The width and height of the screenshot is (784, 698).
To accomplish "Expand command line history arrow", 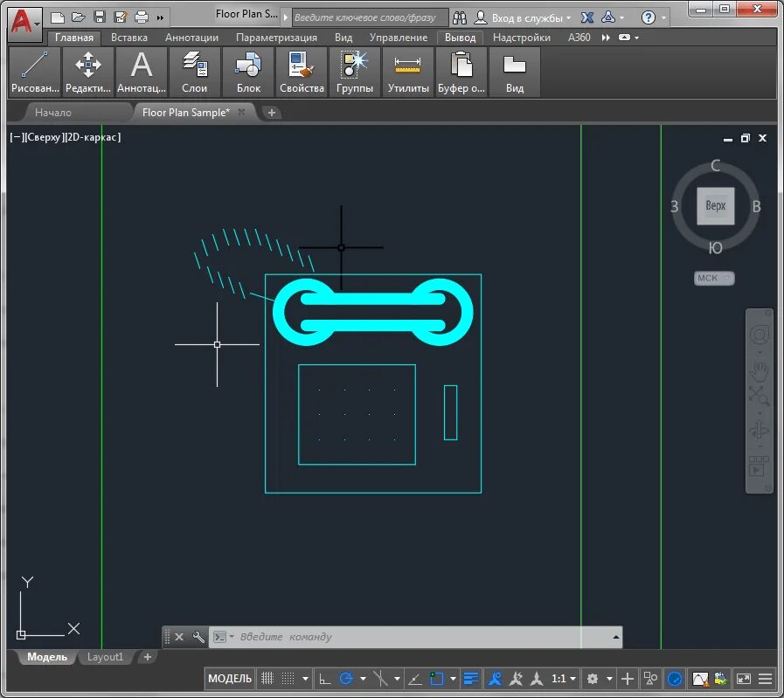I will 616,637.
